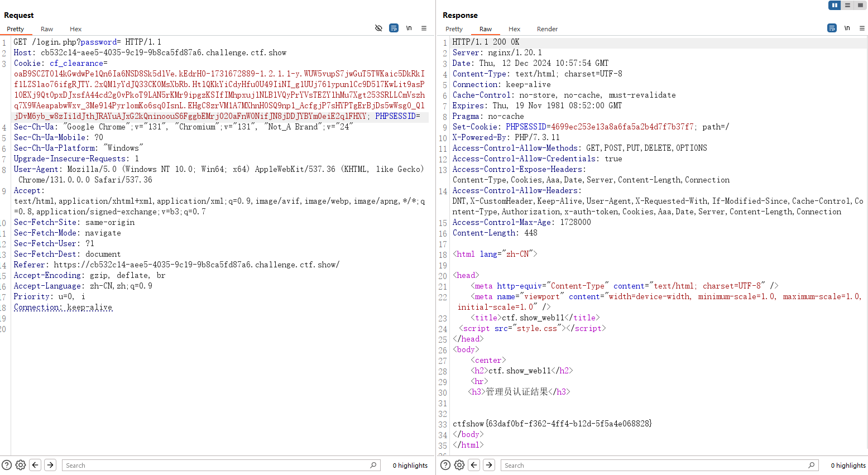This screenshot has width=868, height=475.
Task: Open Request panel help icon
Action: [7, 465]
